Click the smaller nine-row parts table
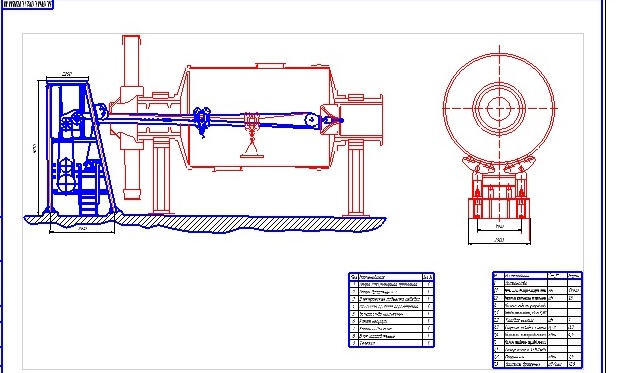 pos(391,310)
